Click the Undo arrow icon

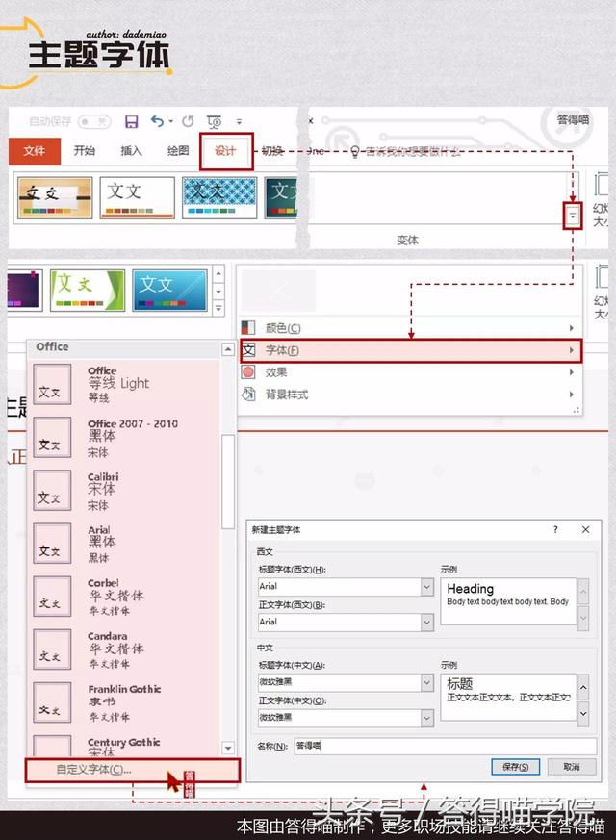point(158,121)
